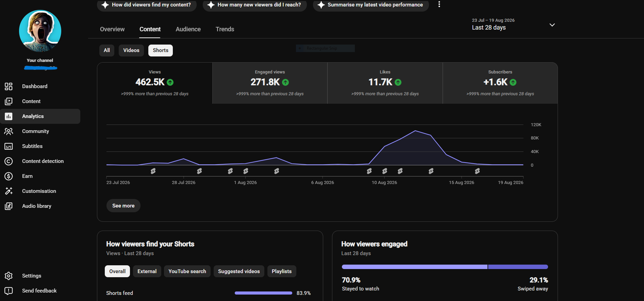Open the three-dot more options menu

pos(439,4)
